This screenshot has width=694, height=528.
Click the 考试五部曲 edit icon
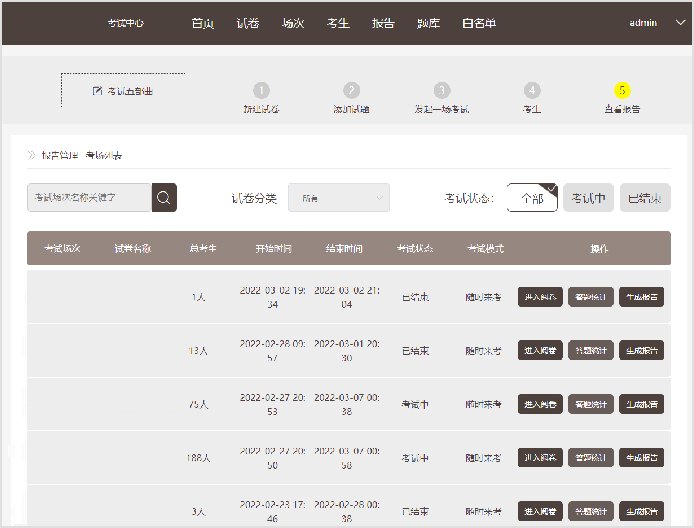[x=97, y=91]
